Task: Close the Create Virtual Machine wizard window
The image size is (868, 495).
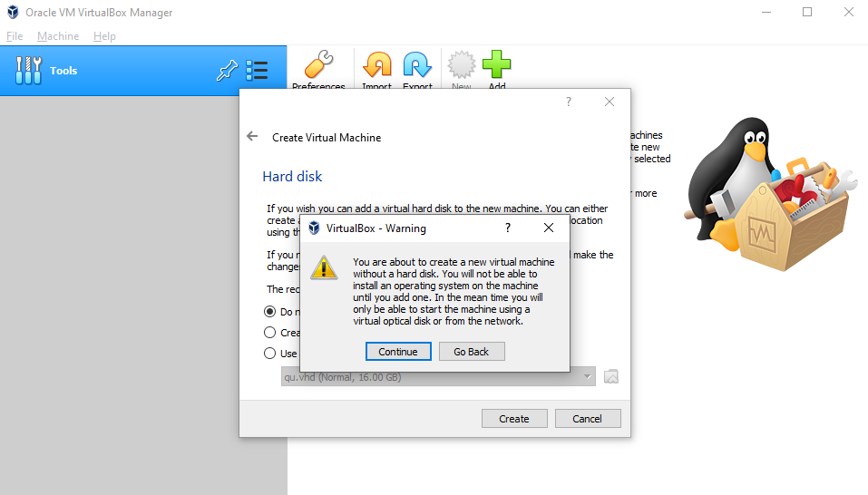Action: pyautogui.click(x=610, y=102)
